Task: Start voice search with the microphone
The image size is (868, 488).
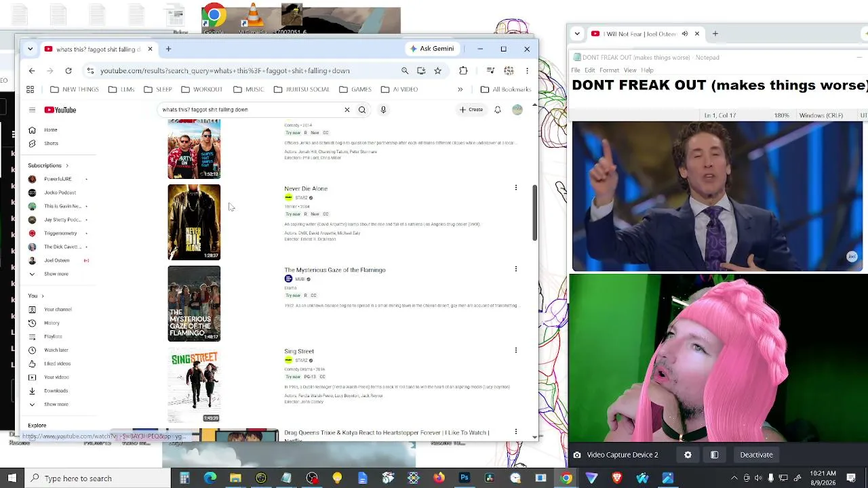Action: [383, 110]
